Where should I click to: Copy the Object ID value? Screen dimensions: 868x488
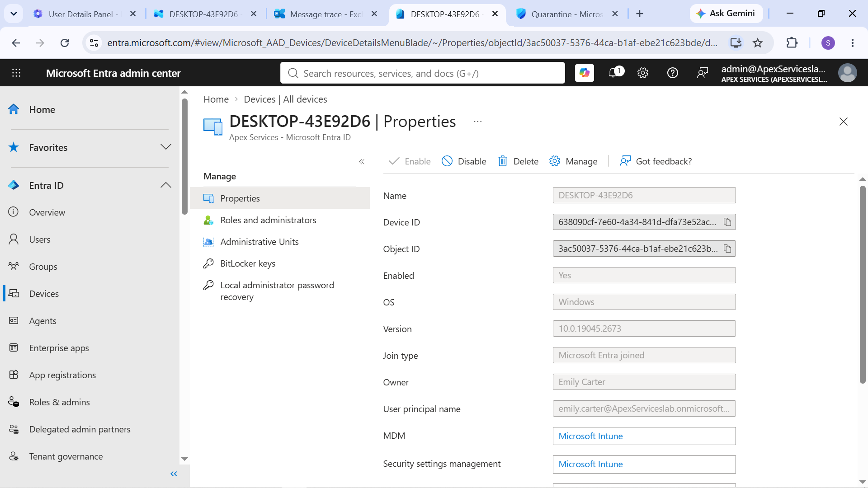727,249
